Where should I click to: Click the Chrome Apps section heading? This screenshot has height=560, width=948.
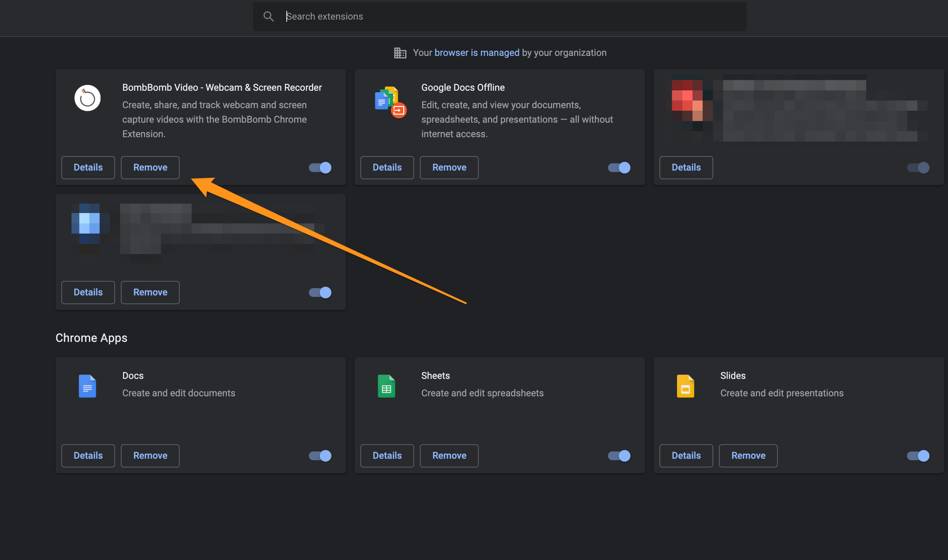[x=91, y=338]
